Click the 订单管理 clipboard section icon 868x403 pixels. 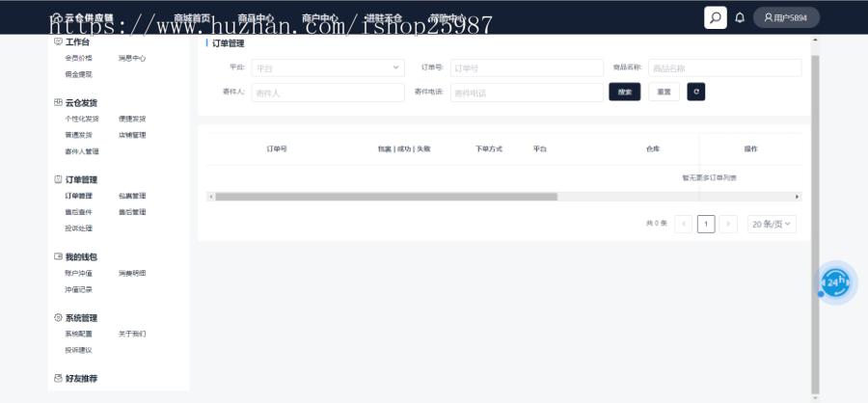tap(58, 179)
